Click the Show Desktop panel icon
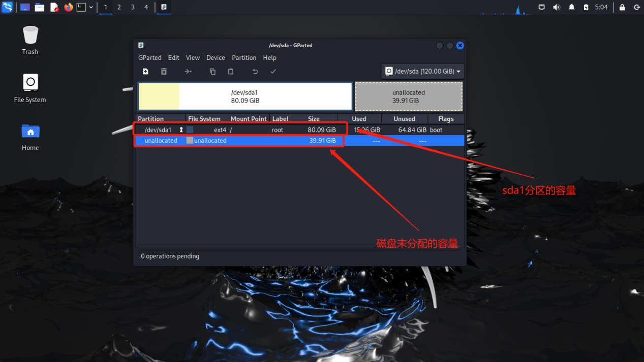This screenshot has height=362, width=644. tap(25, 7)
